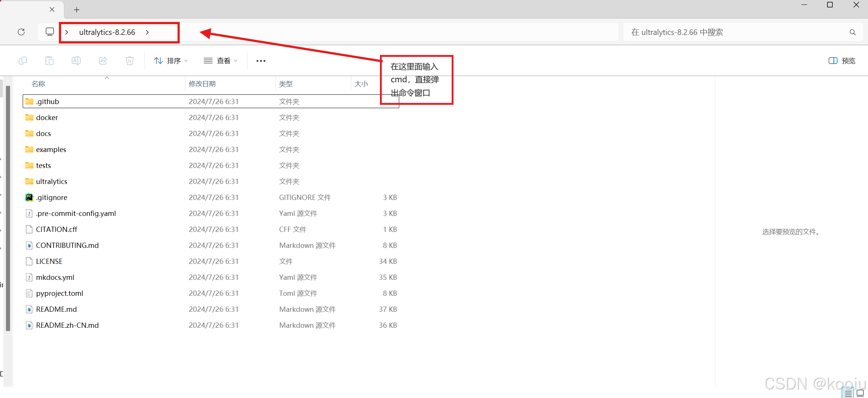
Task: Click the Share toolbar icon
Action: (103, 61)
